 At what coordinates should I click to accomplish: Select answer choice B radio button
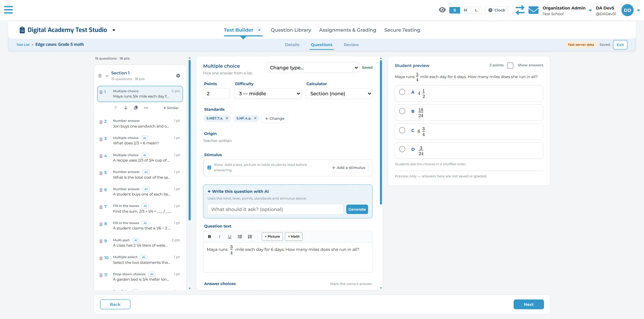click(402, 111)
